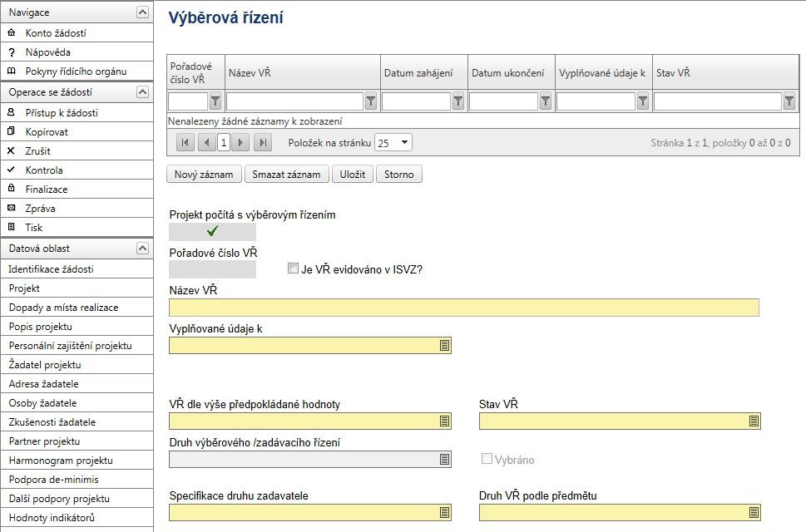Open Hodnoty indikátorů section
806x532 pixels.
pyautogui.click(x=77, y=517)
